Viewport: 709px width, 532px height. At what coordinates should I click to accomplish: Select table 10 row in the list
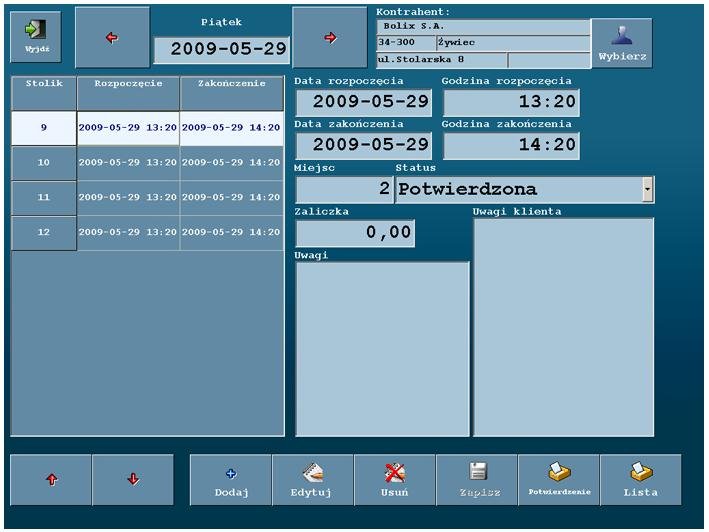(x=44, y=162)
